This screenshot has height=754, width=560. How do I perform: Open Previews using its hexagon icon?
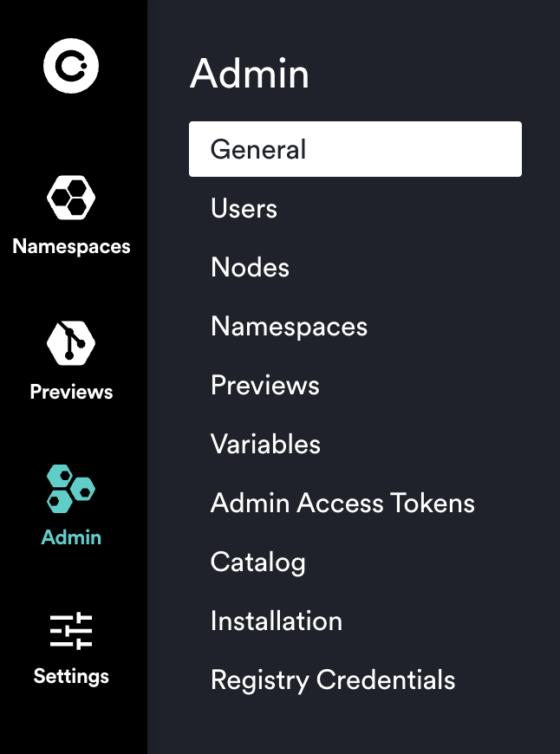[70, 343]
